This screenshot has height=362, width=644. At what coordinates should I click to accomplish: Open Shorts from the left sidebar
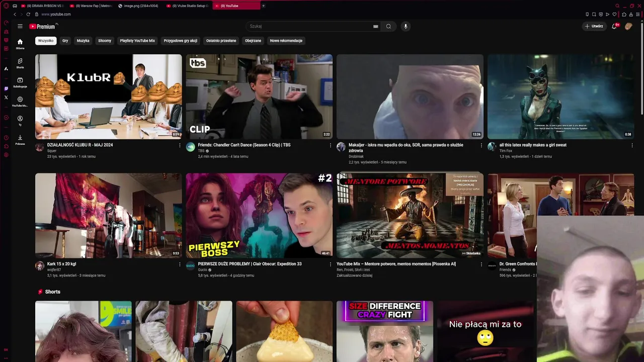pos(20,63)
